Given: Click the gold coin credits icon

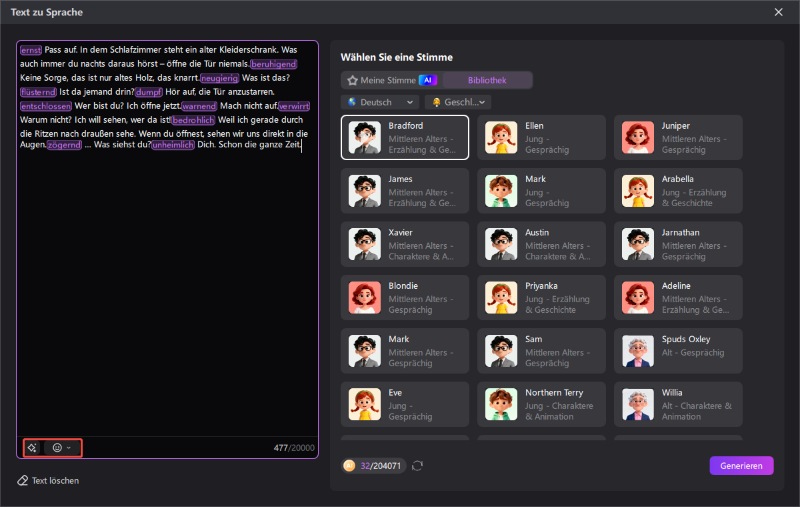Looking at the screenshot, I should pyautogui.click(x=349, y=466).
